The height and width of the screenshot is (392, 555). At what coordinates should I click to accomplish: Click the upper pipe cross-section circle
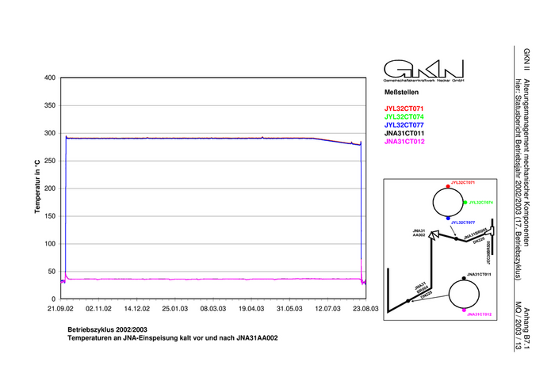(448, 203)
